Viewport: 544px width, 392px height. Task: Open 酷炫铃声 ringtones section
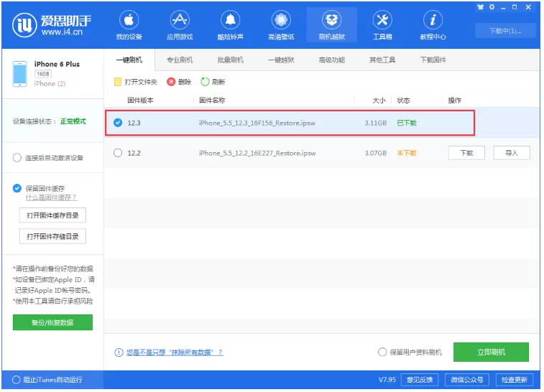tap(231, 25)
